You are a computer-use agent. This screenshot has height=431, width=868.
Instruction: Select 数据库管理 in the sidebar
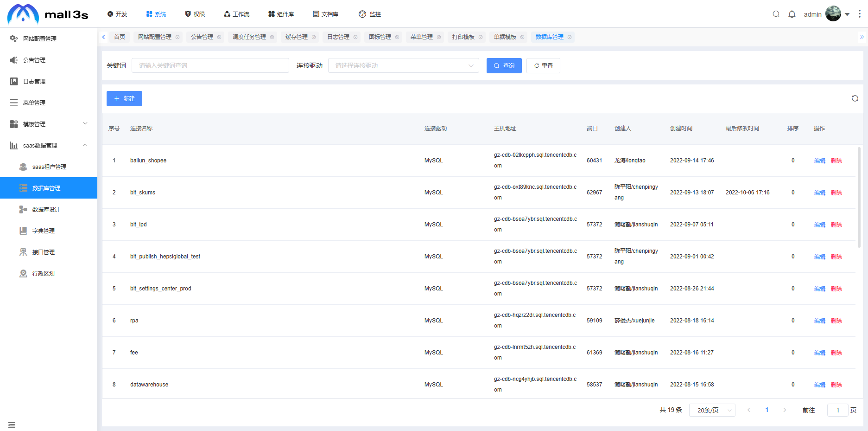(49, 188)
